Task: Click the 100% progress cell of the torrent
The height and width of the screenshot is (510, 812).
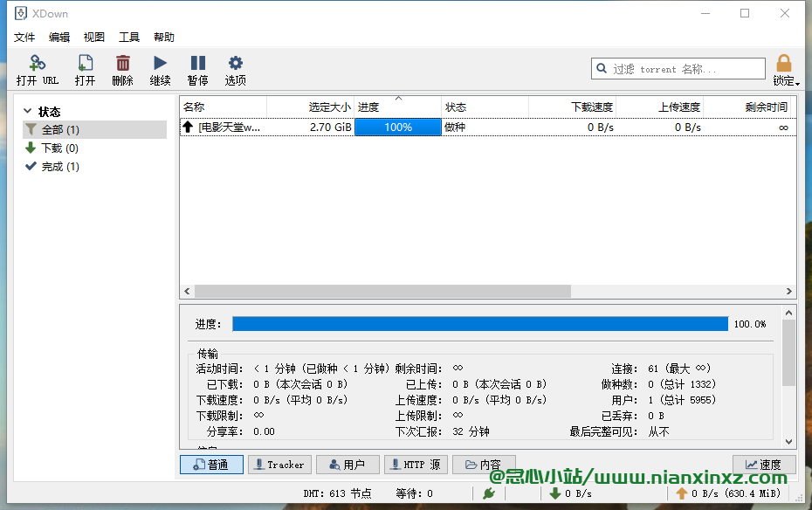Action: [x=398, y=127]
